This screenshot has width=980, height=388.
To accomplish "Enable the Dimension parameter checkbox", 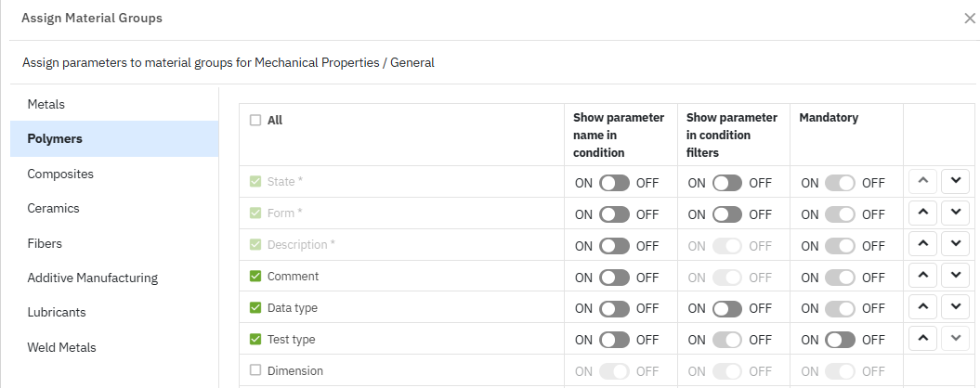I will pos(255,370).
